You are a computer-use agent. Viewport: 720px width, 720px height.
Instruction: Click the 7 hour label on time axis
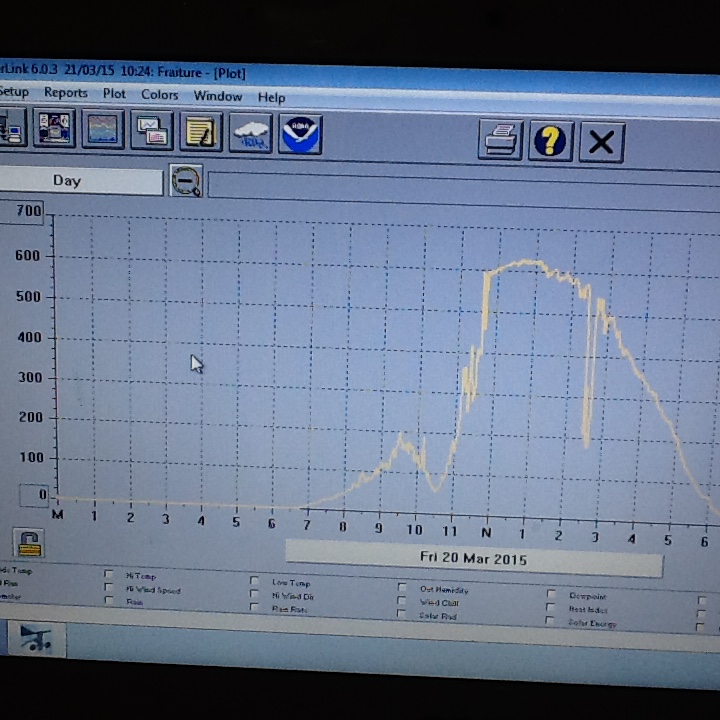(307, 525)
